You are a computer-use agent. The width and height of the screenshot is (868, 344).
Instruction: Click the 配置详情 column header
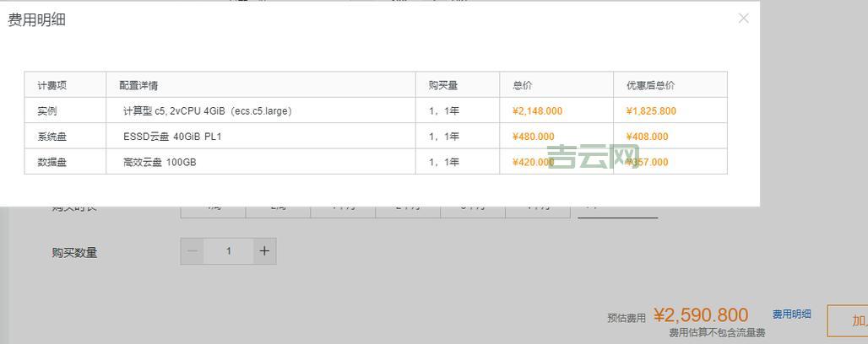click(x=138, y=85)
